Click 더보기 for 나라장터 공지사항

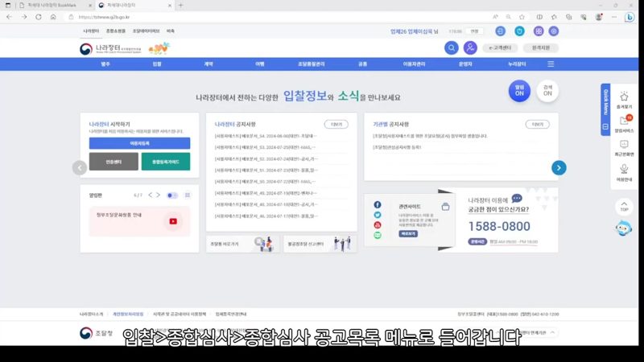pos(336,125)
